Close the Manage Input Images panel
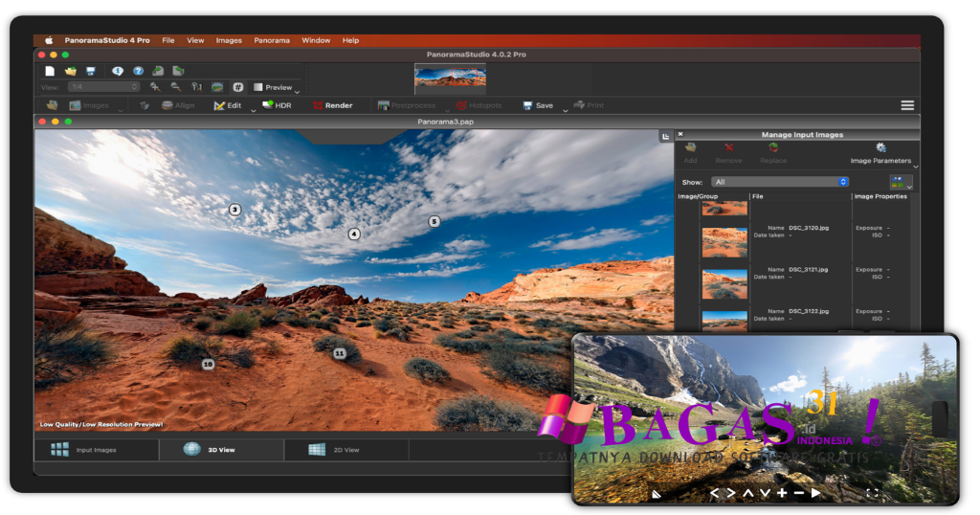The image size is (980, 515). (680, 134)
